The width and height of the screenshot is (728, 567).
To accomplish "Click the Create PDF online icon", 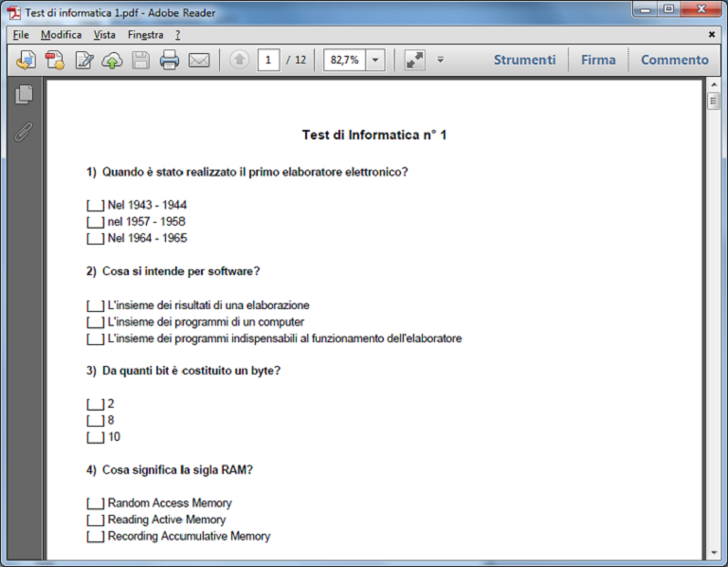I will coord(55,60).
